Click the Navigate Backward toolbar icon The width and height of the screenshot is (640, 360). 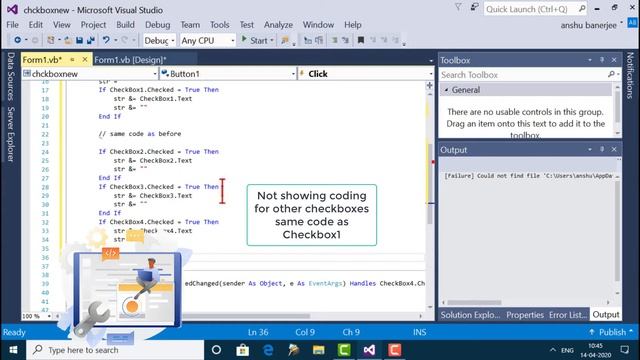17,40
